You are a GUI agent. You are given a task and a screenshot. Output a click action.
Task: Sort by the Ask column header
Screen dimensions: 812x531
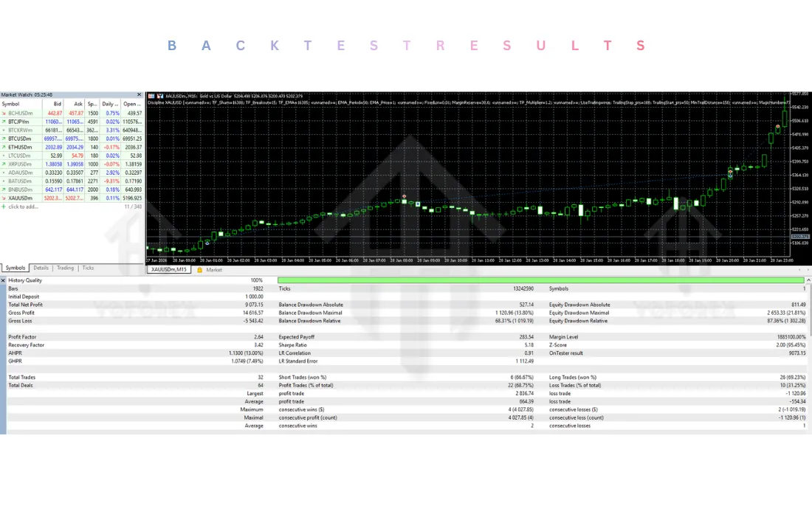click(x=74, y=104)
